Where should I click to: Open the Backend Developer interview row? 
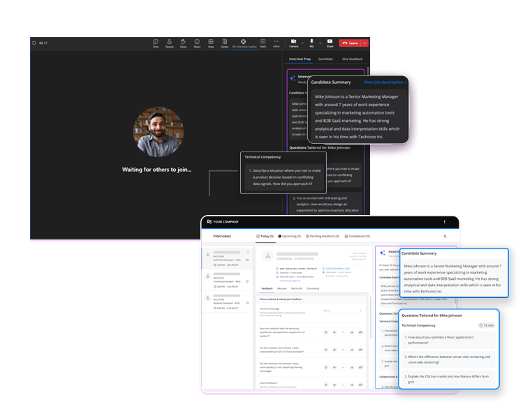click(x=228, y=302)
